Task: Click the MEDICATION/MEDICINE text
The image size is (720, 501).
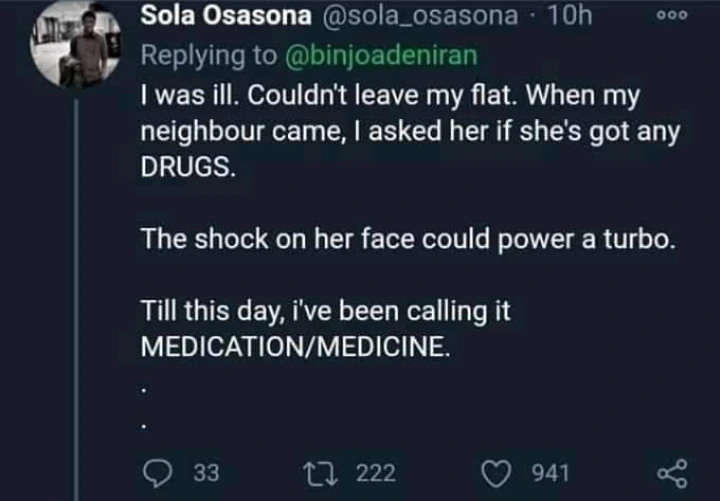Action: click(295, 347)
